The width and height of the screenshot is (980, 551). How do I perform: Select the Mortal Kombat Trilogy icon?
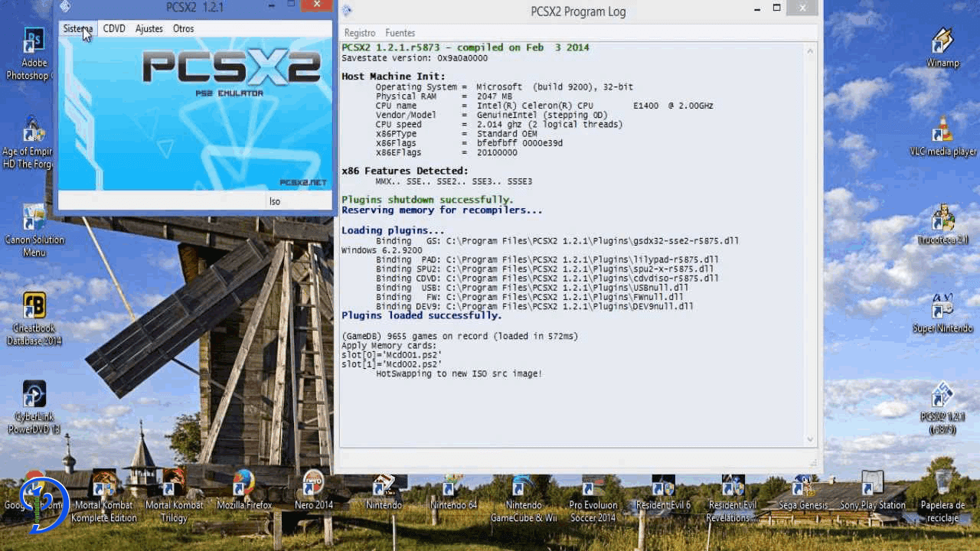(174, 497)
